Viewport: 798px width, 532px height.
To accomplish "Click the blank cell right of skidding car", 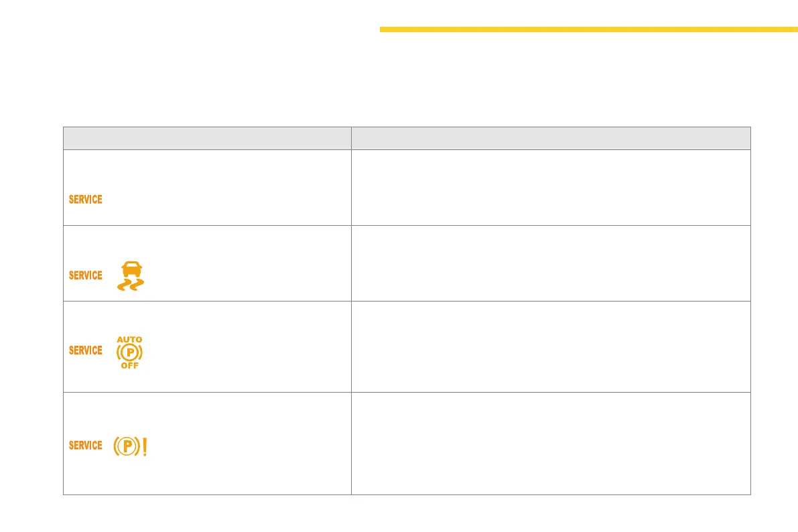I will coord(551,263).
